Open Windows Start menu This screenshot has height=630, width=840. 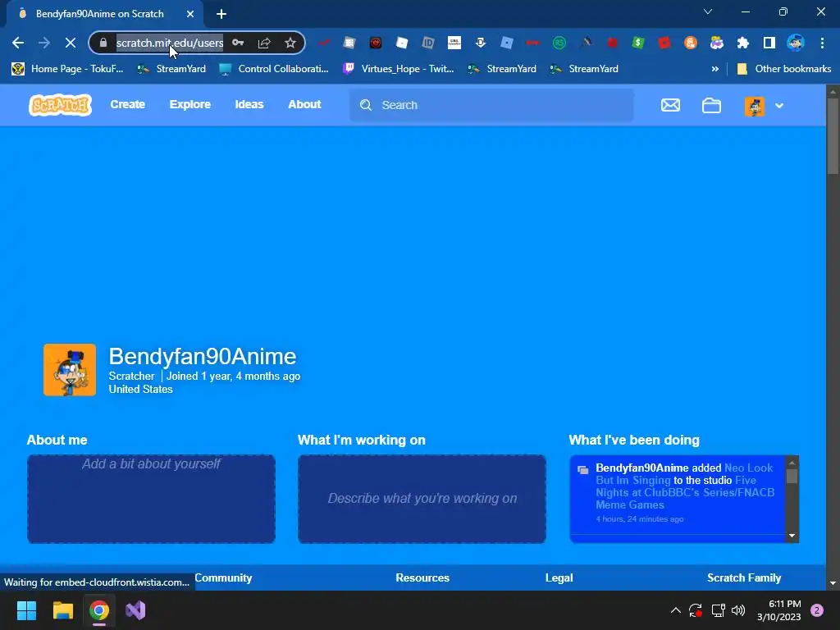pyautogui.click(x=26, y=610)
